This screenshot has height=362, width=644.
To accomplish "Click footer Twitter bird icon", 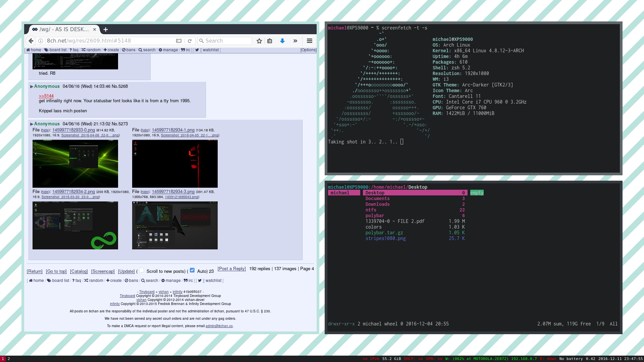I will tap(200, 281).
